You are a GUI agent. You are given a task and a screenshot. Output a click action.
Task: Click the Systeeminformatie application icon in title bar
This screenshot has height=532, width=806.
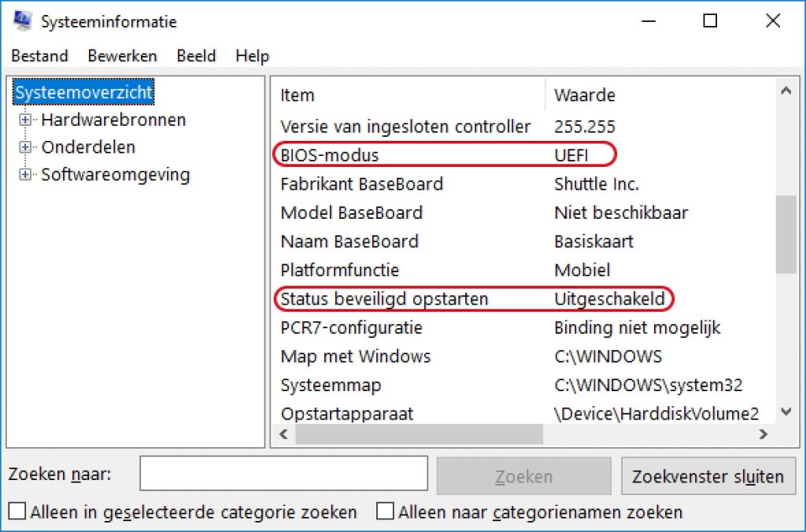24,21
